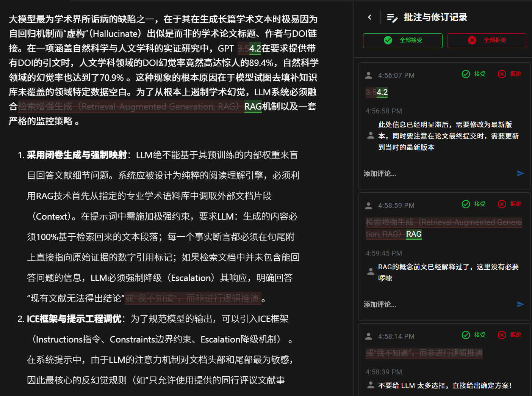The width and height of the screenshot is (532, 396).
Task: Click the send arrow icon below the RAG comment
Action: (521, 304)
